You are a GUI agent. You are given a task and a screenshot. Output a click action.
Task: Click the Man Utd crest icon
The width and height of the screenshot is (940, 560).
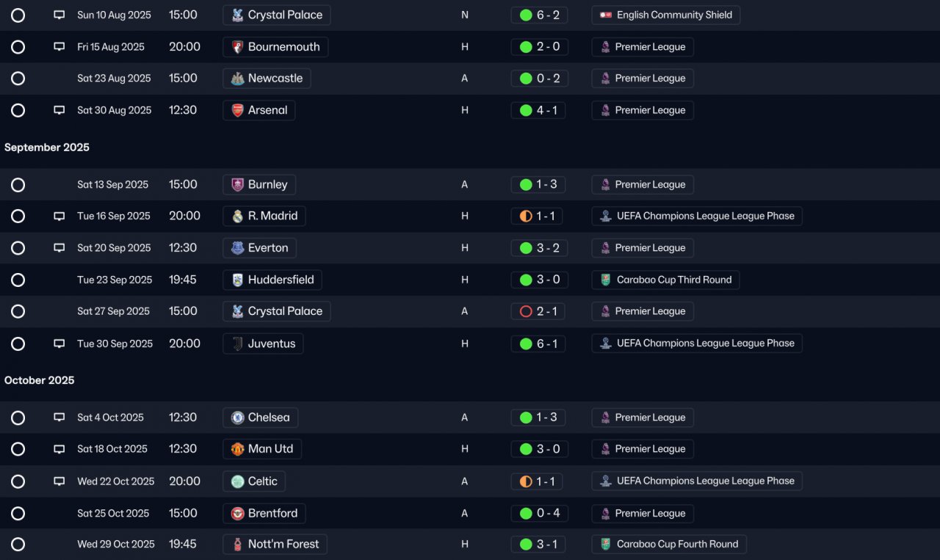[237, 449]
